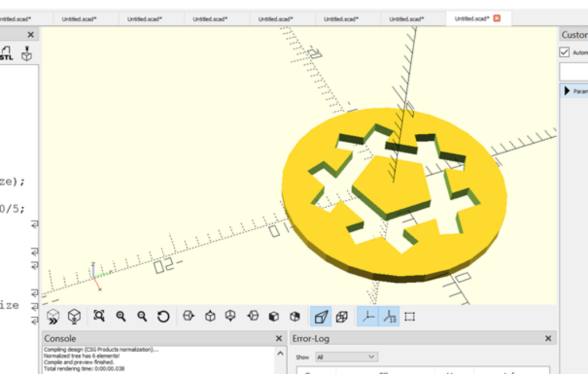
Task: Close the editor panel with its X
Action: pyautogui.click(x=31, y=35)
